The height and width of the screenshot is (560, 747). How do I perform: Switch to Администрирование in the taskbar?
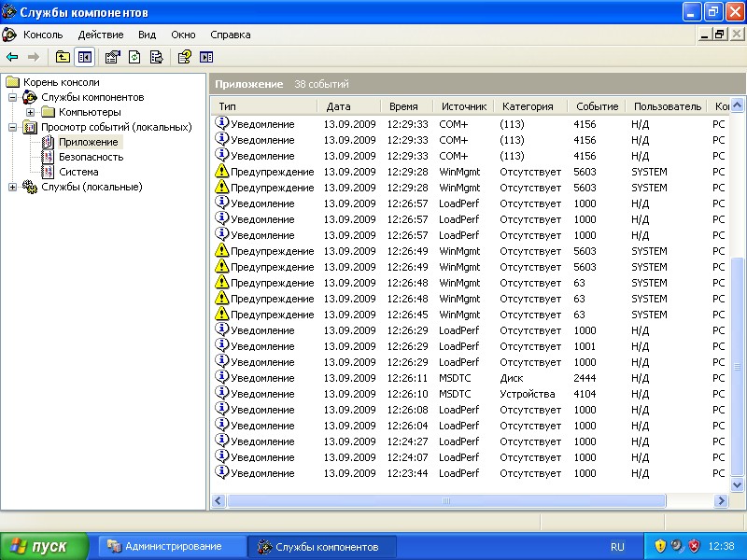tap(173, 546)
